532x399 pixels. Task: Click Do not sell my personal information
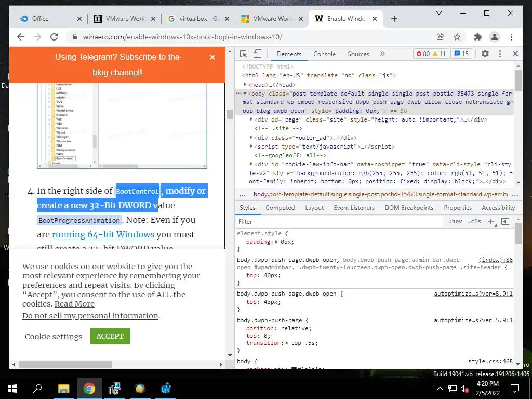click(x=90, y=316)
